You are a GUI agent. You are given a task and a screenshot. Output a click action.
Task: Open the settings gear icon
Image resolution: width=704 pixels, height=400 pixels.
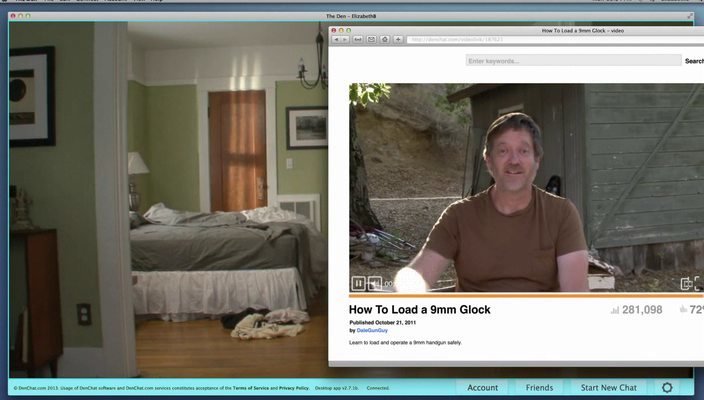(x=667, y=387)
